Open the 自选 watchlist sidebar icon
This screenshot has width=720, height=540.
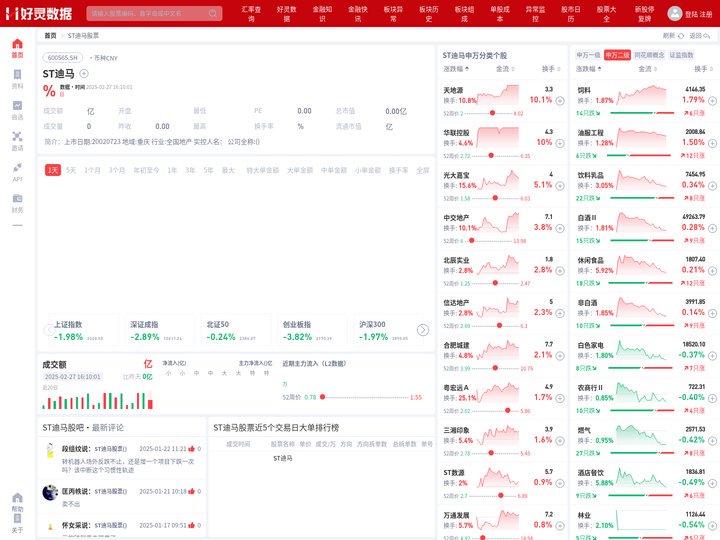[x=17, y=106]
